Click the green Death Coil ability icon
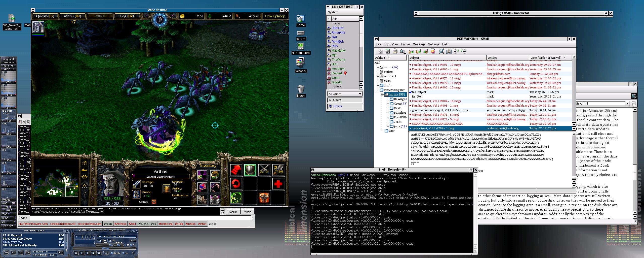The width and height of the screenshot is (644, 258). (x=236, y=198)
